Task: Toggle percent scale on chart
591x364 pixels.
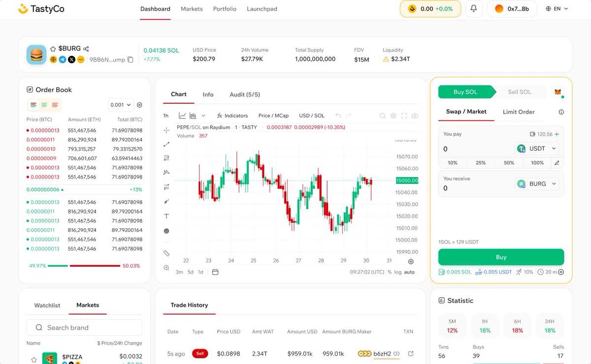Action: pyautogui.click(x=390, y=272)
